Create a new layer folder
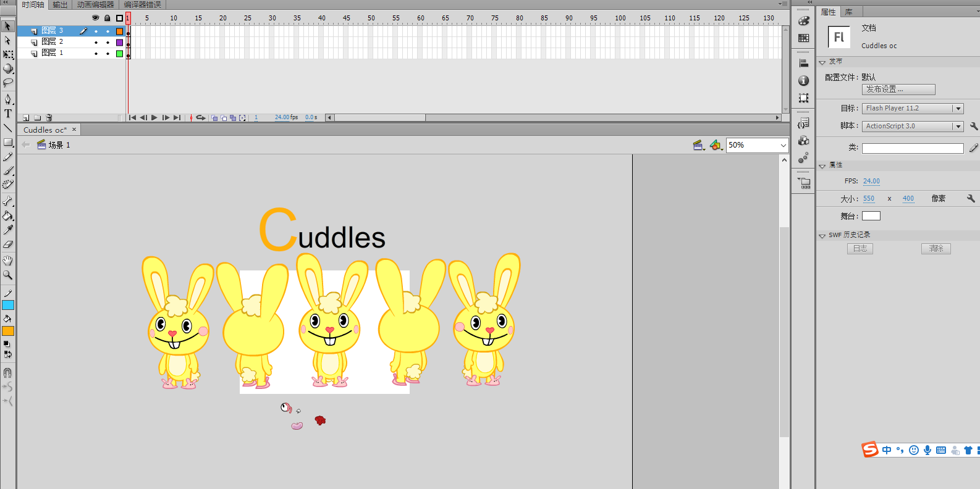Screen dimensions: 980x489 tap(38, 117)
